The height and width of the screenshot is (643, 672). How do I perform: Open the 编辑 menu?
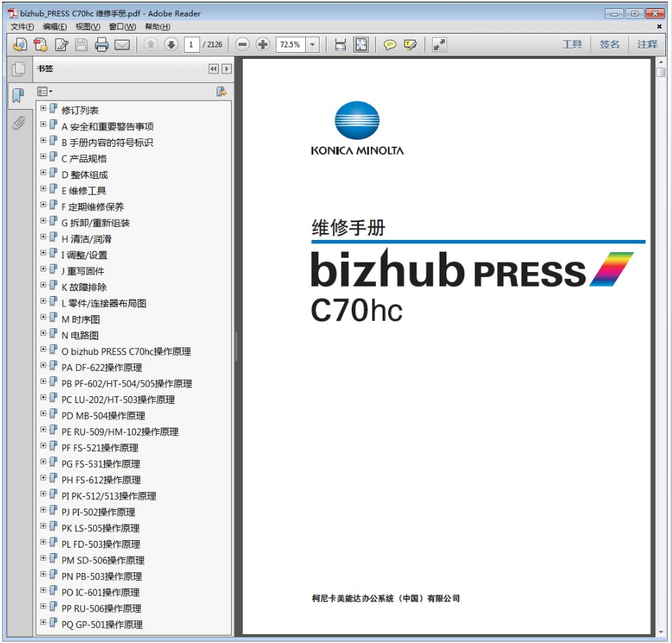(x=54, y=27)
